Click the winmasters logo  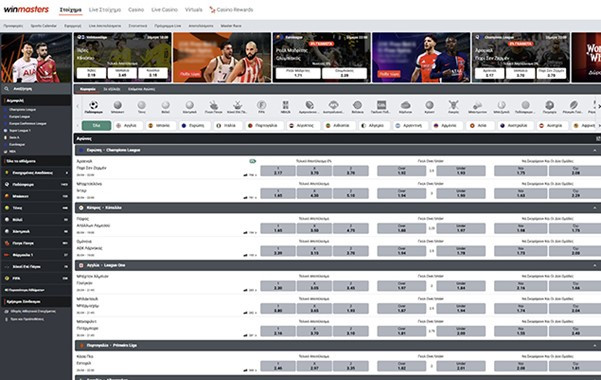[x=26, y=10]
